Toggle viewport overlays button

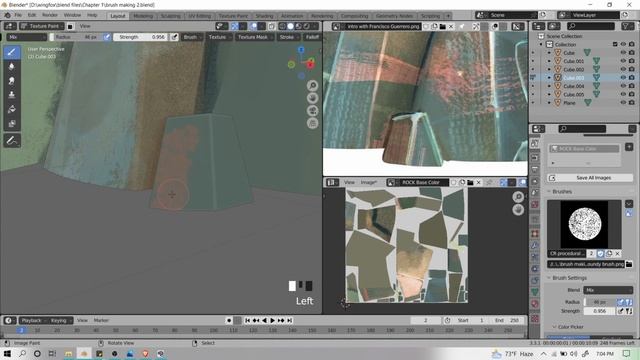[x=253, y=26]
